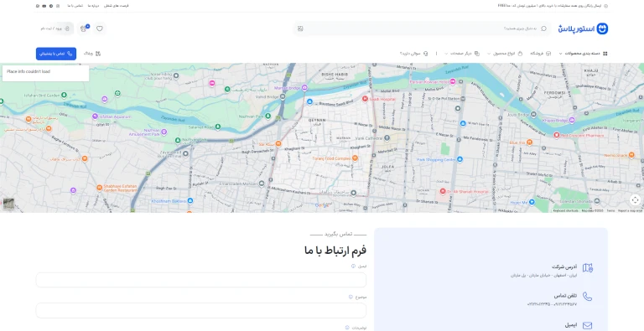This screenshot has width=644, height=331.
Task: Open the shop (فروشگاه) menu item
Action: pos(540,54)
